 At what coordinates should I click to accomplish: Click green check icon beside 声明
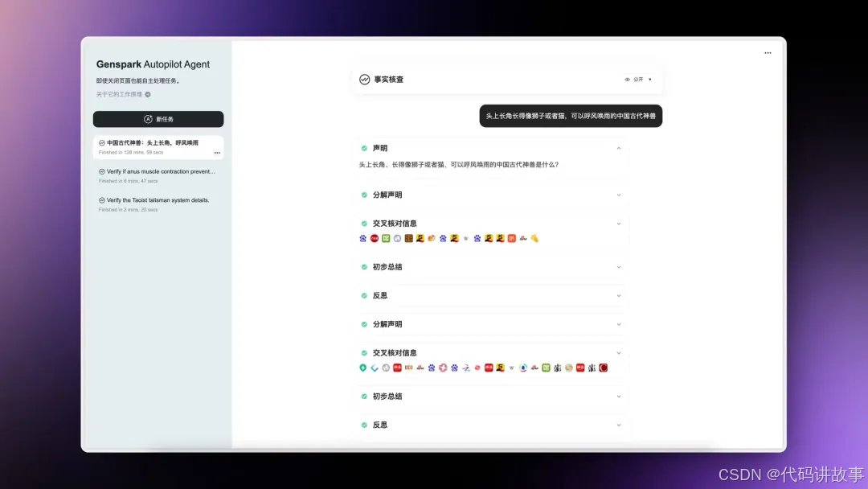(364, 149)
